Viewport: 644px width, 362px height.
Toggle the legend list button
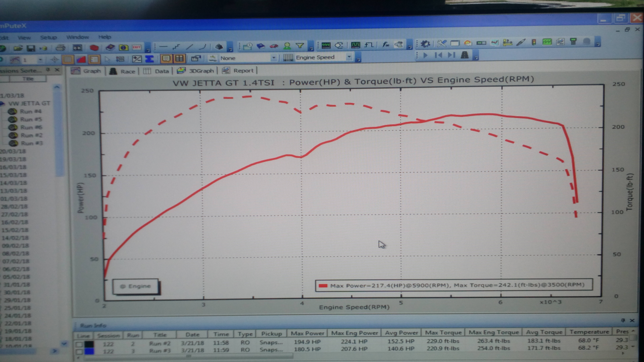coord(94,59)
